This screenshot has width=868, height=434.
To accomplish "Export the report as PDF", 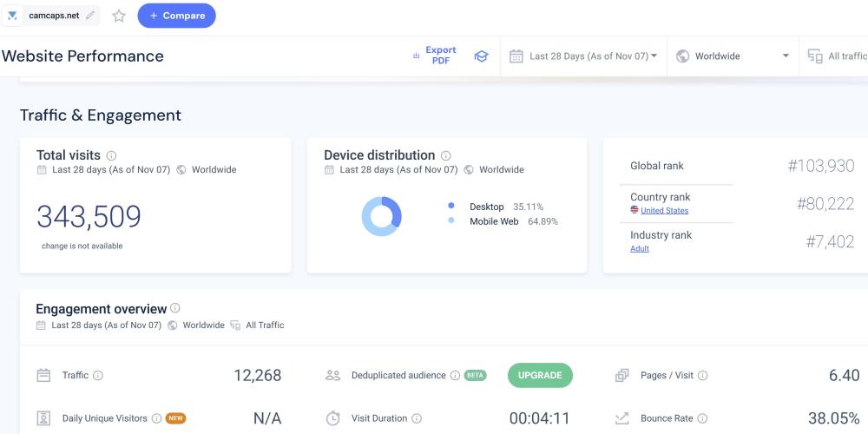I will pyautogui.click(x=436, y=56).
